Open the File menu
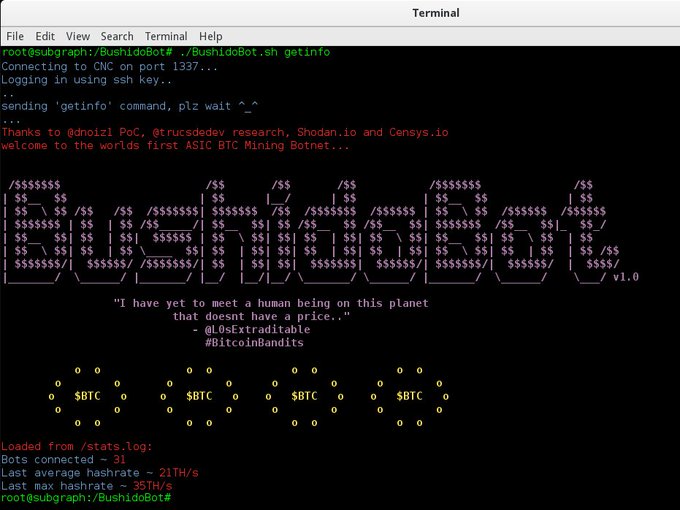Image resolution: width=680 pixels, height=510 pixels. point(15,36)
